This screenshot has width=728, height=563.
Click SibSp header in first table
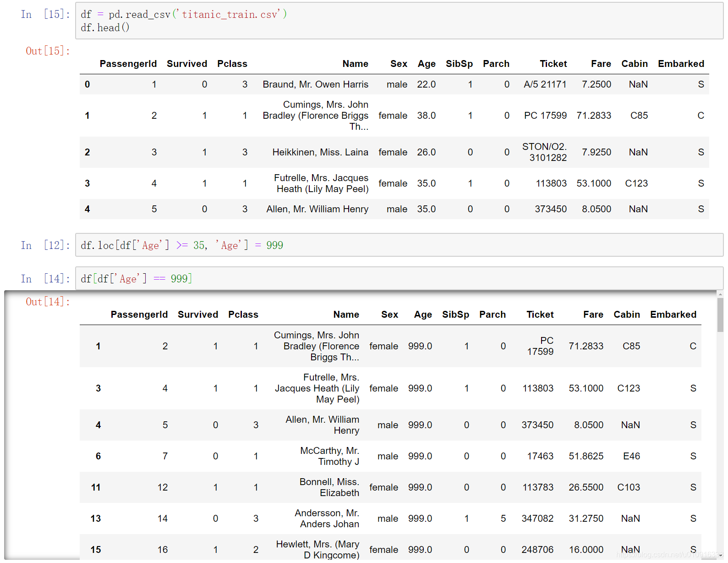(459, 64)
